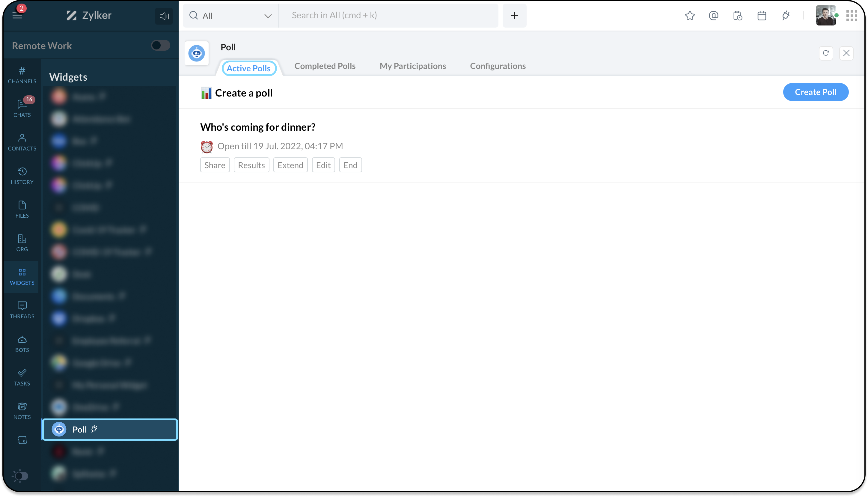This screenshot has height=497, width=868.
Task: Open the mentions @ icon
Action: tap(713, 16)
